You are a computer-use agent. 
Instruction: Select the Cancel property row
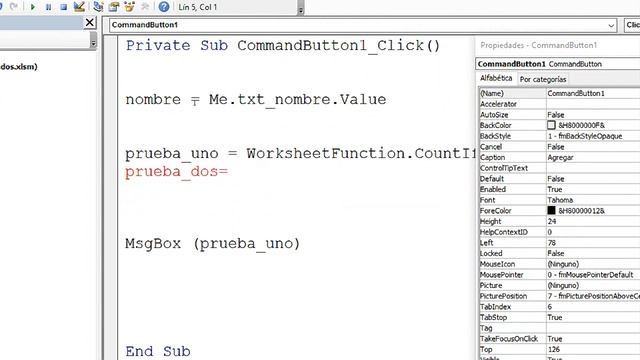(x=560, y=147)
